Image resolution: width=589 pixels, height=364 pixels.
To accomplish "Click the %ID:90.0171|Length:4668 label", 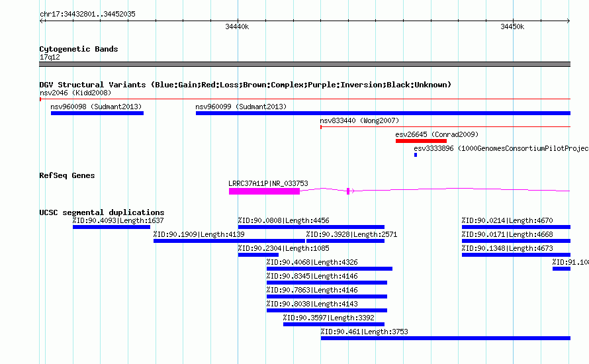I will (x=507, y=234).
